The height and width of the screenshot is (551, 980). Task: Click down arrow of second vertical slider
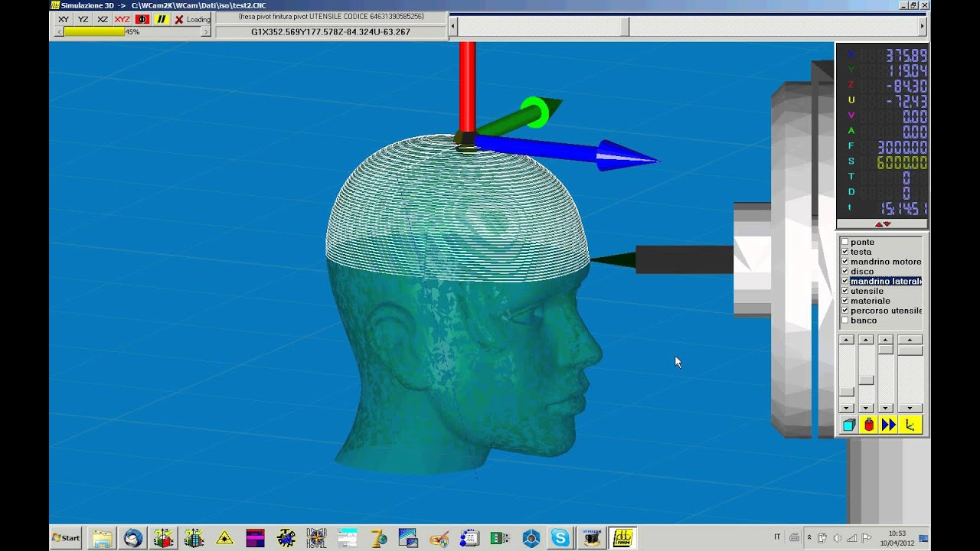coord(866,409)
